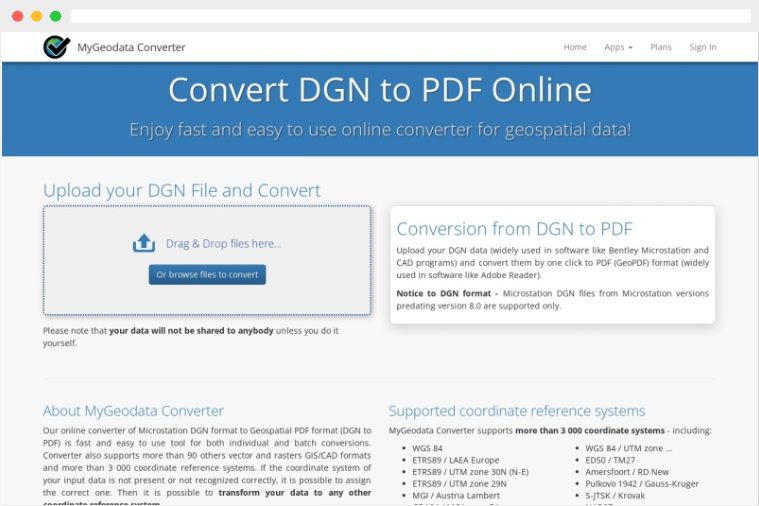This screenshot has height=506, width=759.
Task: Click the upload tray icon in drop zone
Action: [x=144, y=243]
